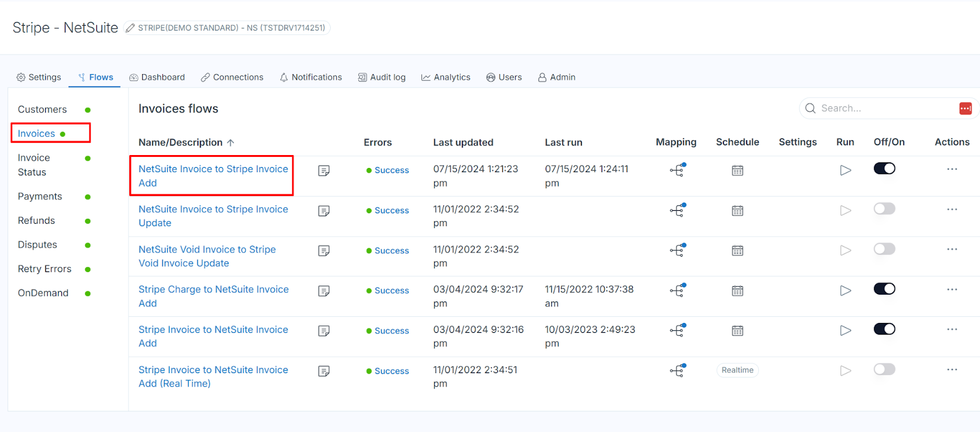Open the Admin tab

coord(557,77)
